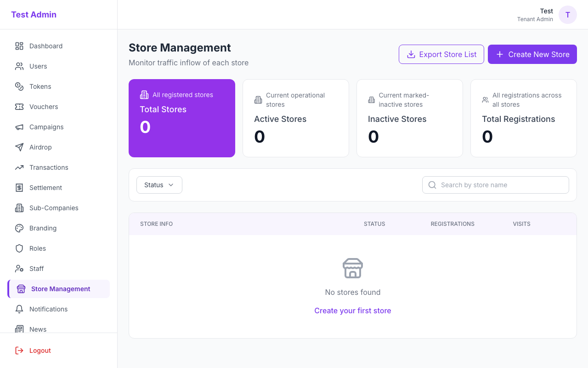
Task: Open the Users section via its icon
Action: pyautogui.click(x=19, y=66)
